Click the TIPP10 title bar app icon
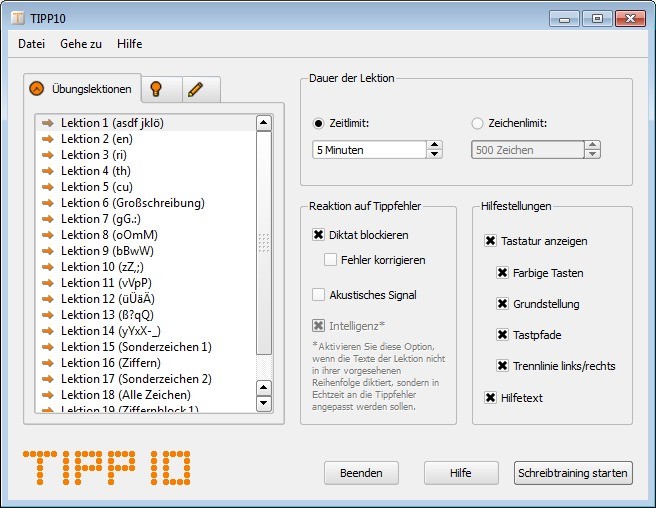This screenshot has width=656, height=508. [x=18, y=18]
